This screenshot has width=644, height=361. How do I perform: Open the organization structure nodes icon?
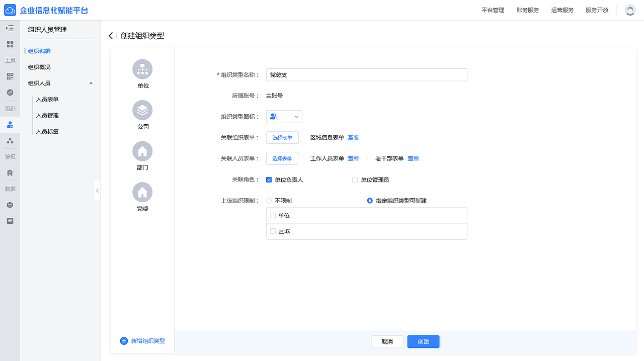10,141
